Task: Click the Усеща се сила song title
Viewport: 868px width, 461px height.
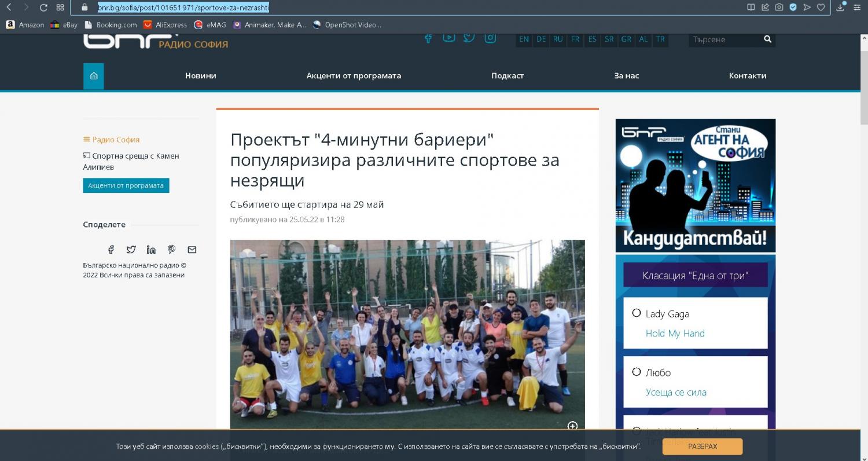Action: 676,392
